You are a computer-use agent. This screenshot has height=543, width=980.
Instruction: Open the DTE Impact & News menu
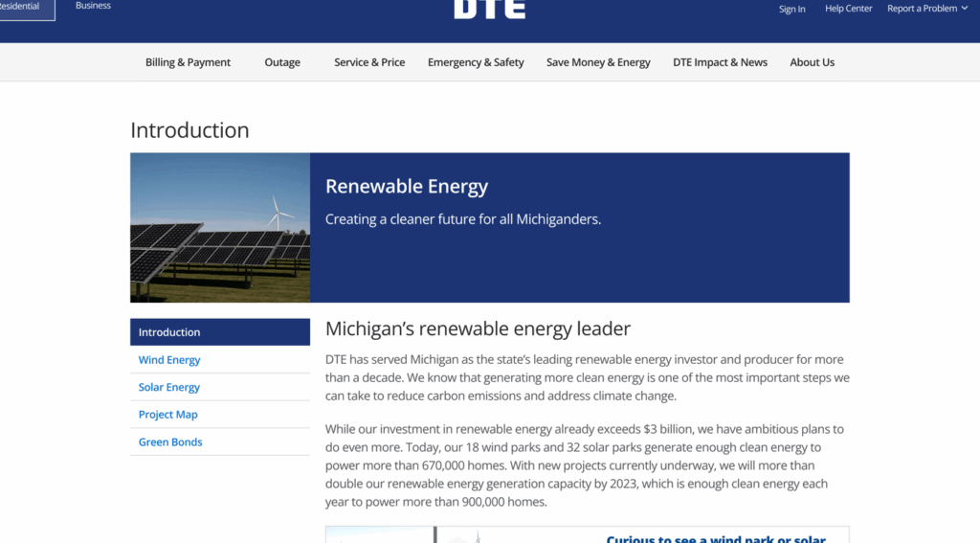click(x=720, y=62)
